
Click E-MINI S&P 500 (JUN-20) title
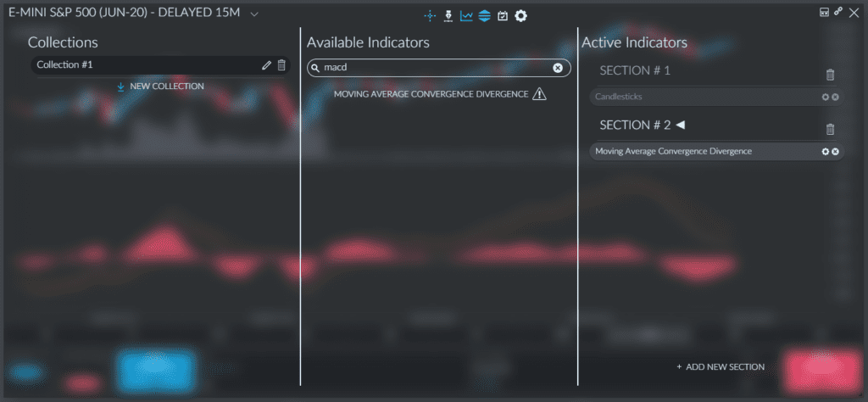click(x=125, y=13)
